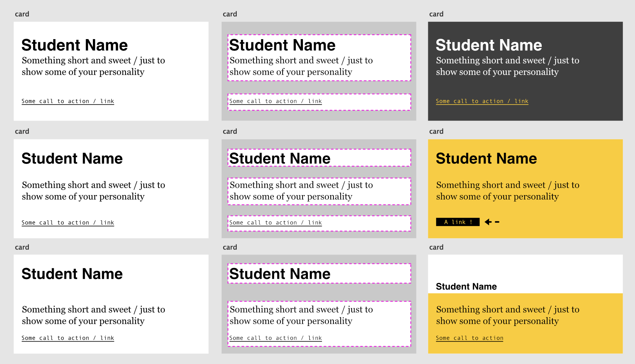Screen dimensions: 635x364
Task: Follow the link in the middle-row gray wireframe card
Action: tap(275, 223)
